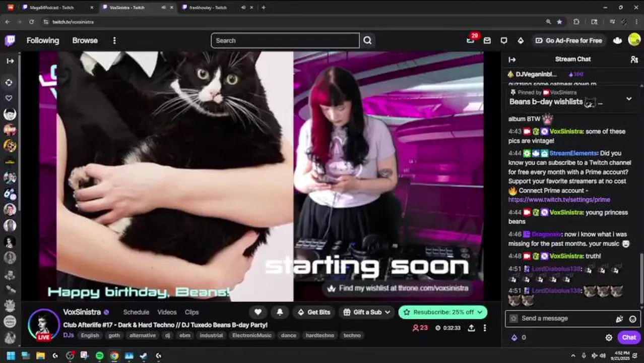
Task: Mute the audio on the frasthowley tab
Action: tap(243, 8)
